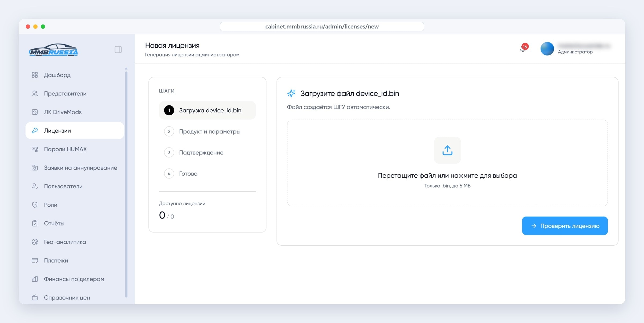Image resolution: width=644 pixels, height=323 pixels.
Task: Click the Роли shield icon
Action: pyautogui.click(x=35, y=205)
